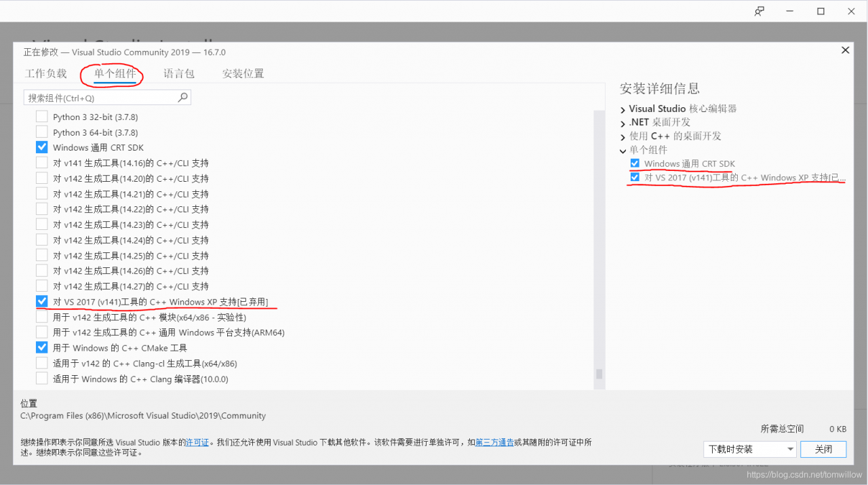Open the 许可证 link

[197, 442]
